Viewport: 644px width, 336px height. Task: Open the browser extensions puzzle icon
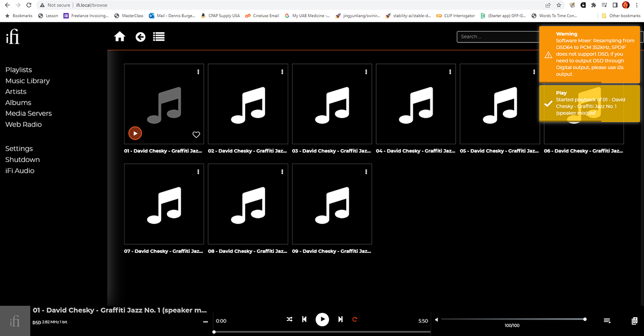593,5
